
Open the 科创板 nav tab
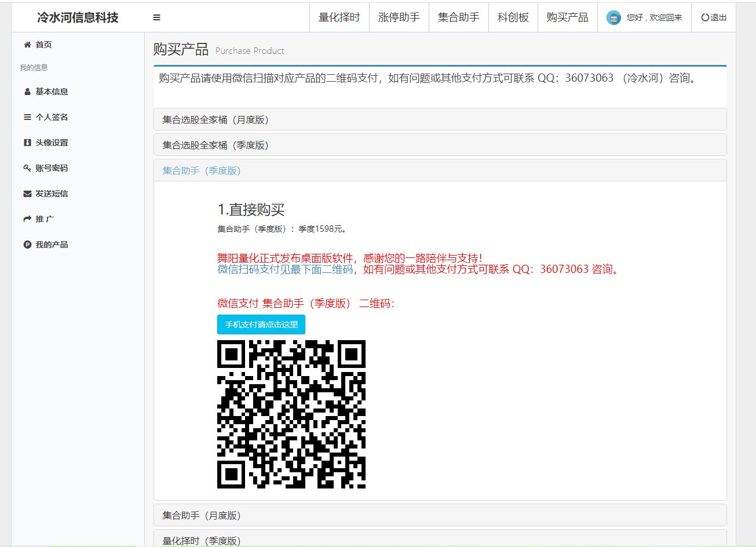pos(513,17)
